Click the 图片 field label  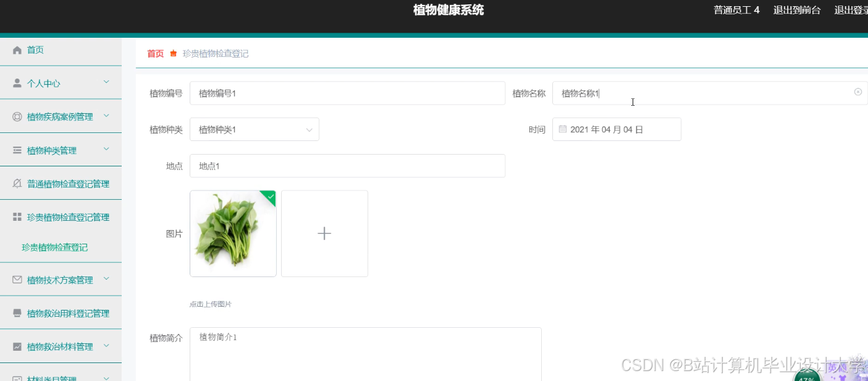point(174,234)
